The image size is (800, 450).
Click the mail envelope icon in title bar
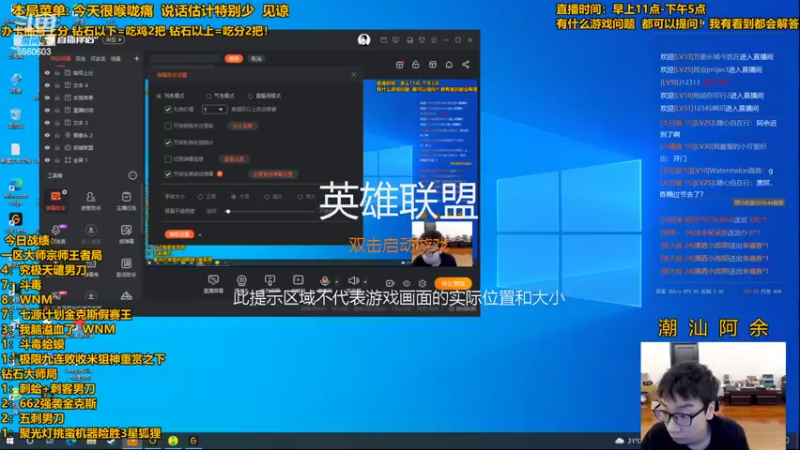pos(383,40)
